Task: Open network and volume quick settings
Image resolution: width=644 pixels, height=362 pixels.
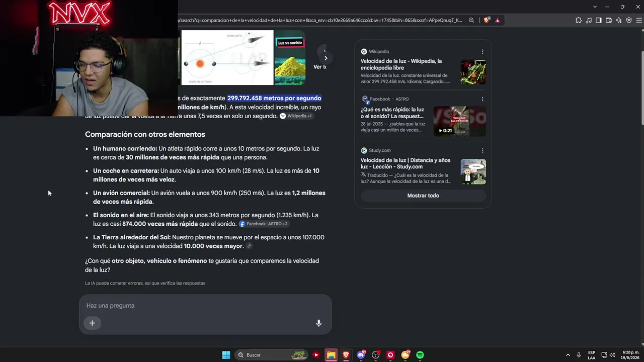Action: pyautogui.click(x=608, y=355)
